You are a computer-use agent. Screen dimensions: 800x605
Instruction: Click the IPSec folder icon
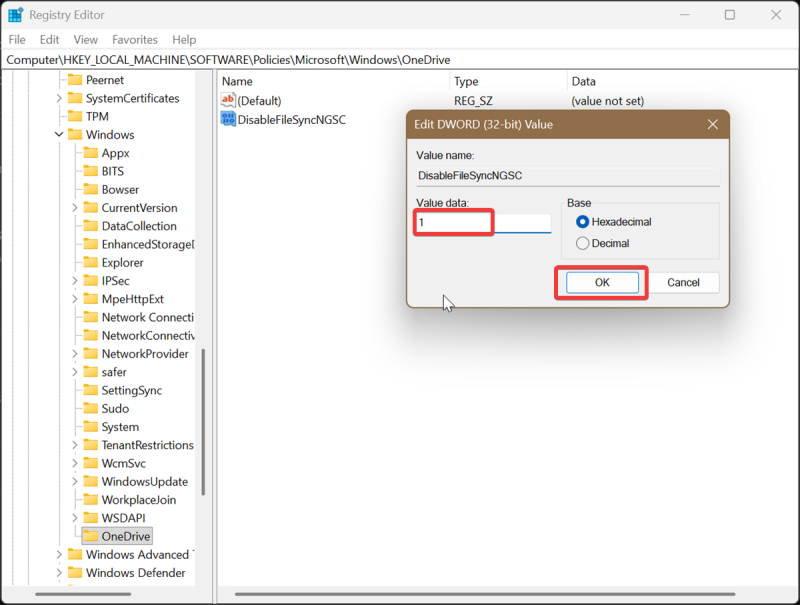click(90, 281)
